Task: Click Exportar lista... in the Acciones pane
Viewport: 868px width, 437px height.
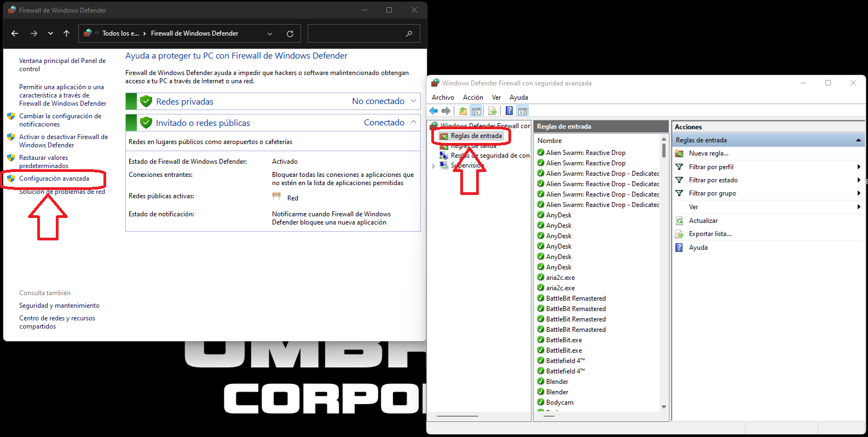Action: pyautogui.click(x=710, y=234)
